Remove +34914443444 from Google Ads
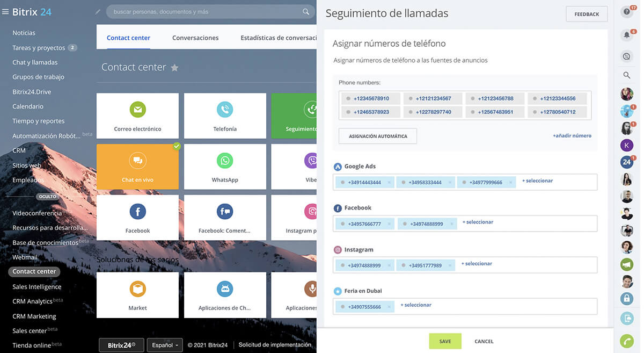Image resolution: width=644 pixels, height=353 pixels. pyautogui.click(x=389, y=183)
